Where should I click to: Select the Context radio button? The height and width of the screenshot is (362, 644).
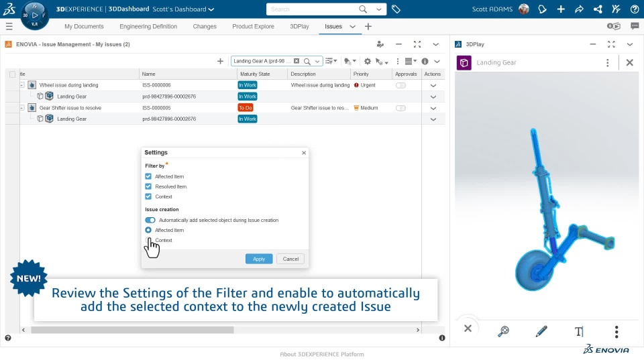tap(148, 240)
